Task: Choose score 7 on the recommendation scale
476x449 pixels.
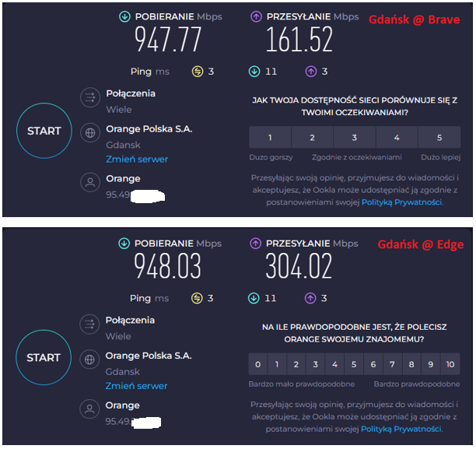Action: coord(392,364)
